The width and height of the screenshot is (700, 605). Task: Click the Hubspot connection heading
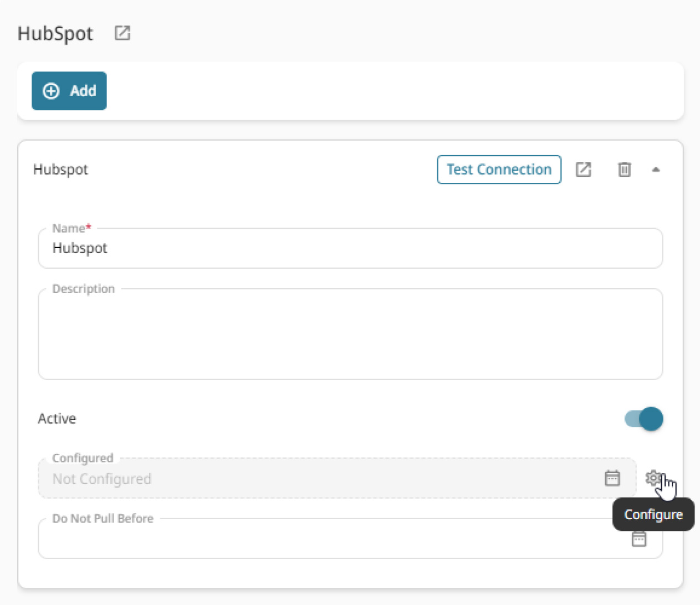tap(60, 170)
